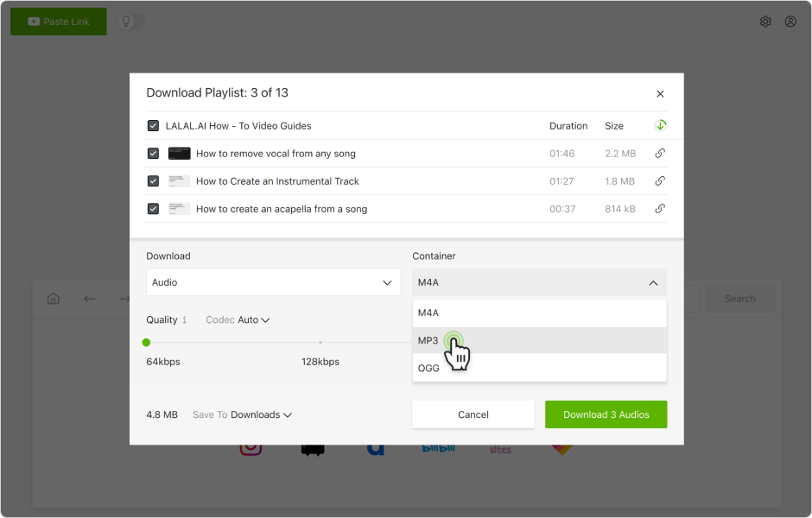This screenshot has width=812, height=518.
Task: Click thumbnail of 'How to create an acapella from a song'
Action: coord(179,209)
